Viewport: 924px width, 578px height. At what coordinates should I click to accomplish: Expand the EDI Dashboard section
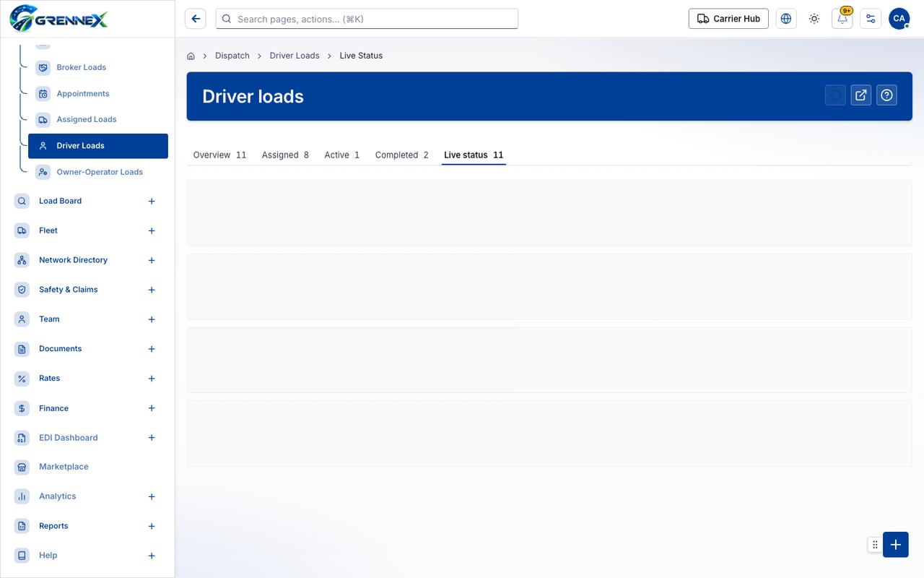[x=152, y=438]
